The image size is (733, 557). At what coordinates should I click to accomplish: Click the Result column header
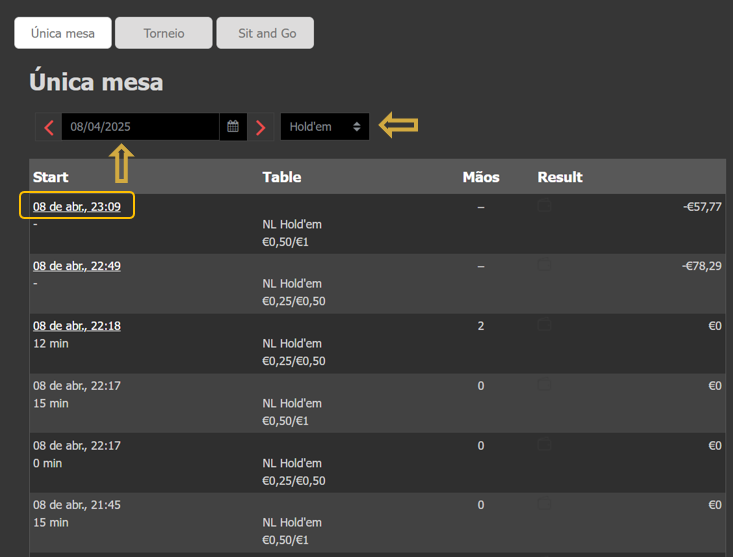(x=560, y=177)
